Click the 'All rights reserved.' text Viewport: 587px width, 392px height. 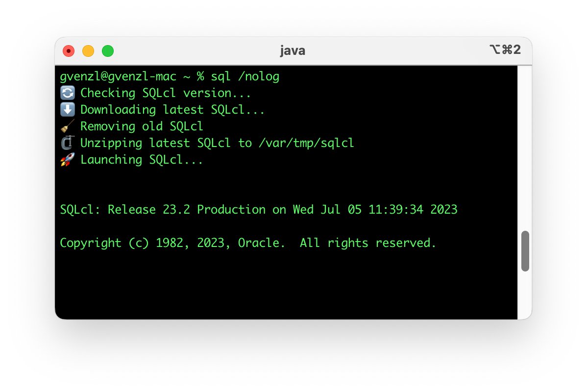point(368,243)
